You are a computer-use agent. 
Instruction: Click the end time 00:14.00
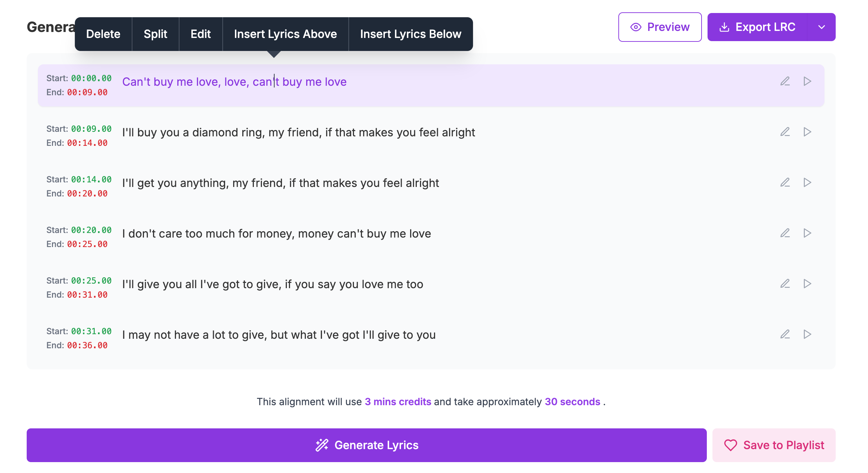click(87, 143)
